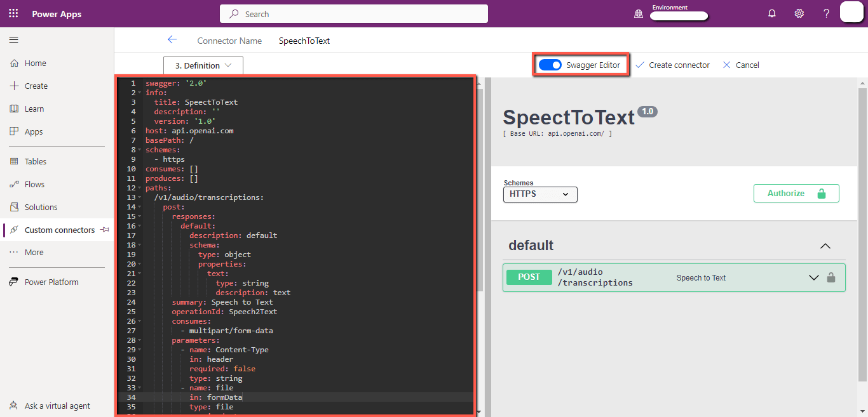The image size is (868, 417).
Task: Fold the post block at line 14
Action: coord(140,207)
